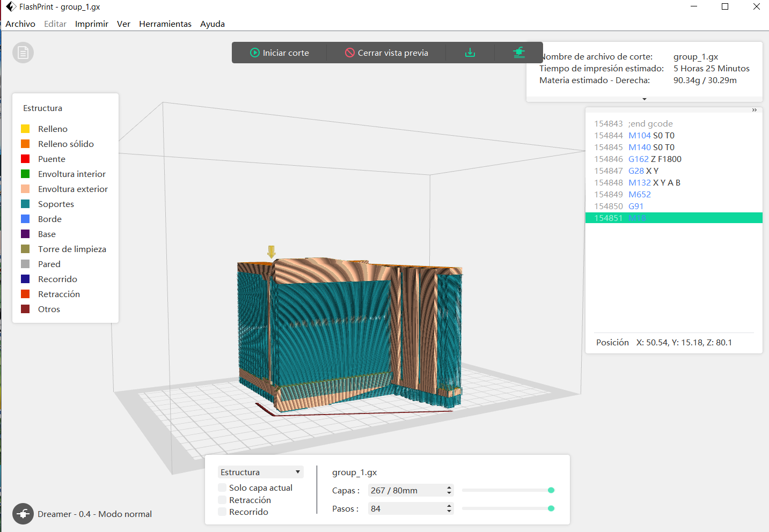
Task: Toggle the Retracción checkbox
Action: [x=222, y=500]
